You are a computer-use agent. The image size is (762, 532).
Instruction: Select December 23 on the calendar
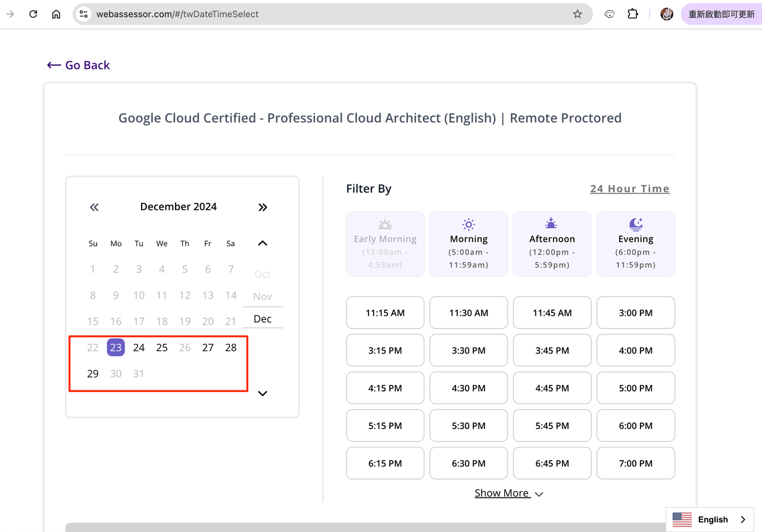(115, 348)
